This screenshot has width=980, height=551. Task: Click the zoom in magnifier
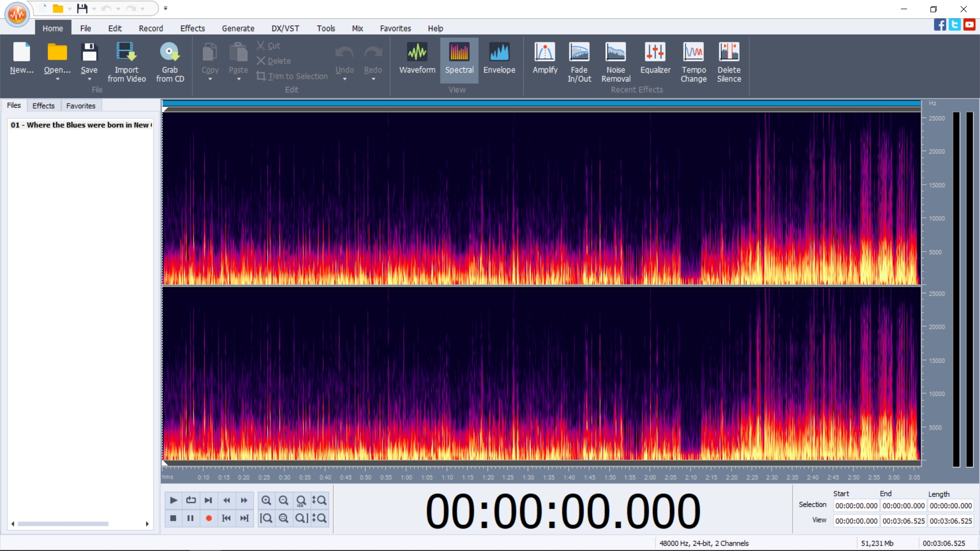tap(266, 500)
